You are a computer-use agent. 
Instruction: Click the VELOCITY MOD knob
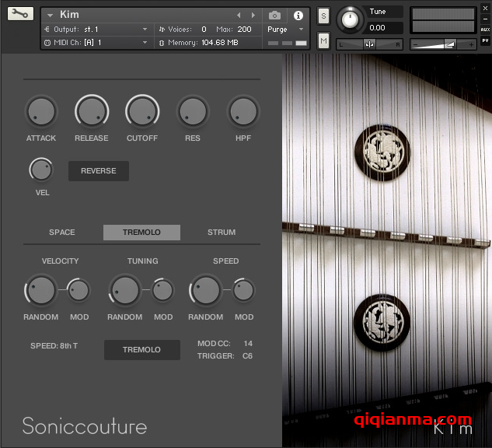click(79, 290)
